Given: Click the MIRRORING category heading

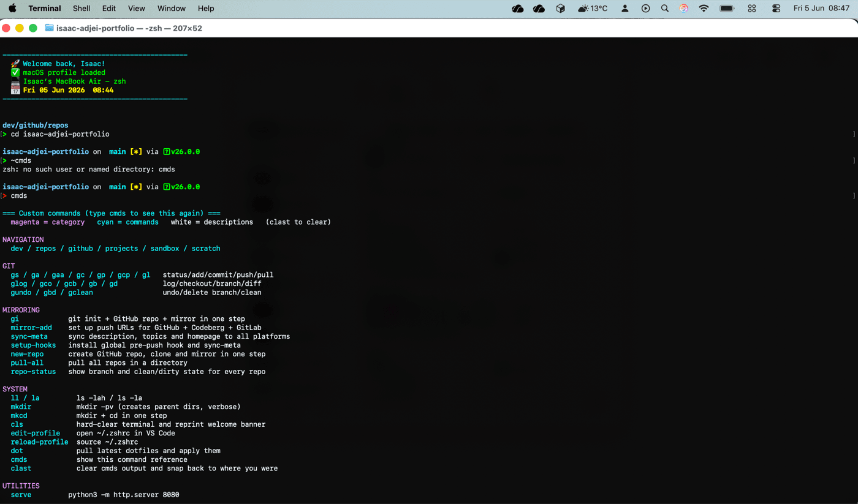Looking at the screenshot, I should point(21,310).
